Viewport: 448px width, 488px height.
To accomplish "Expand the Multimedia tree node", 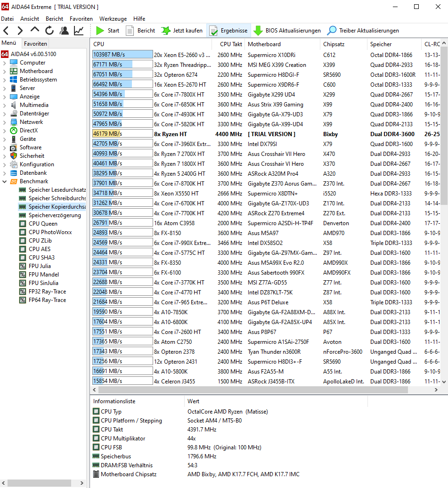I will click(4, 105).
